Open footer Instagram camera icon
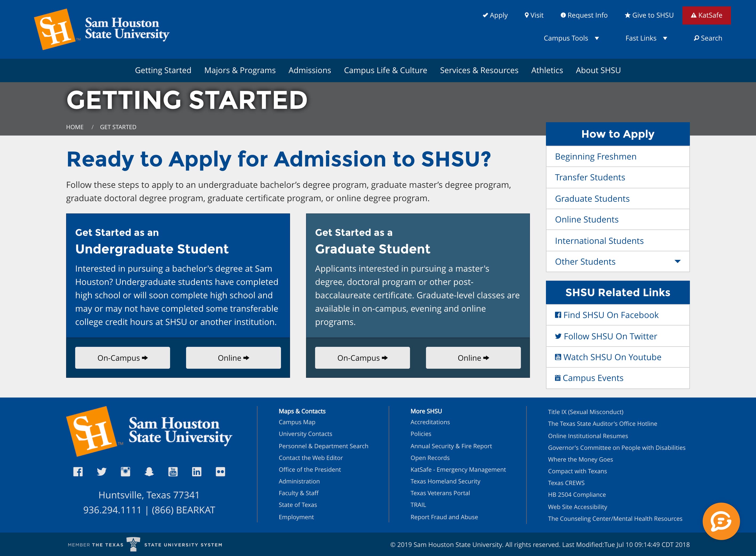 pos(126,471)
